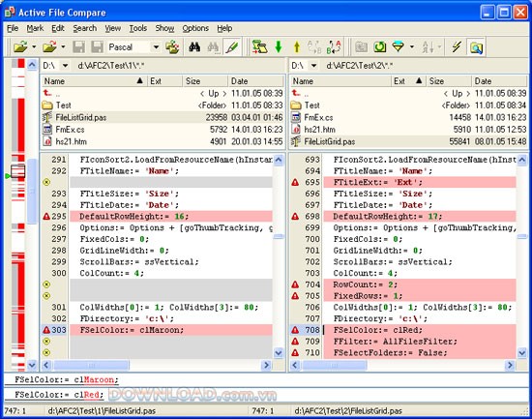Open a file in the left pane
Image resolution: width=532 pixels, height=419 pixels.
pos(20,46)
